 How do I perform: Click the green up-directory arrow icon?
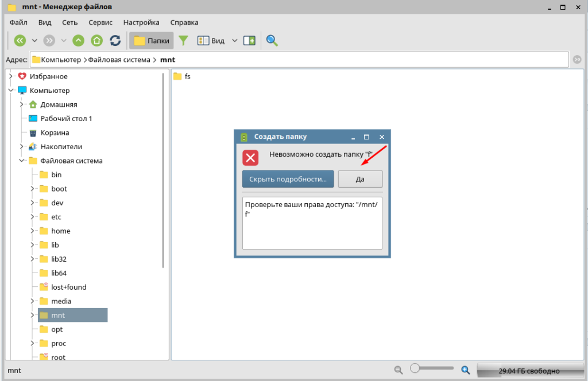[x=79, y=41]
